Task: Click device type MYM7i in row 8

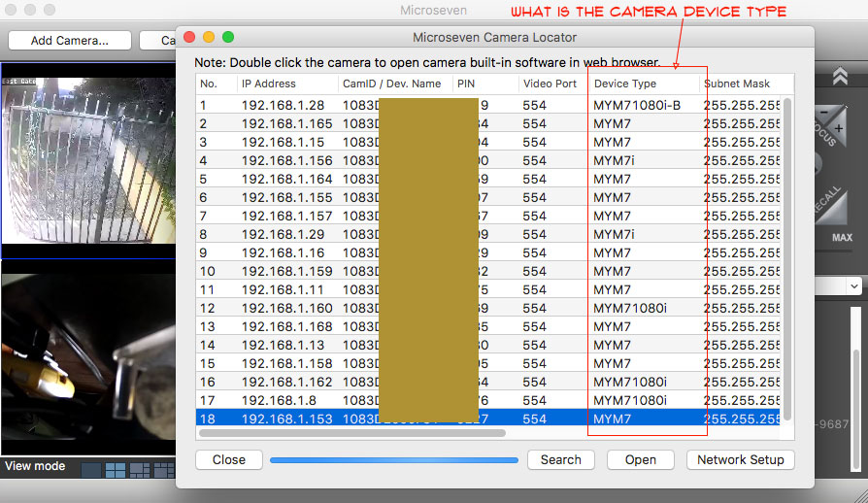Action: tap(614, 234)
